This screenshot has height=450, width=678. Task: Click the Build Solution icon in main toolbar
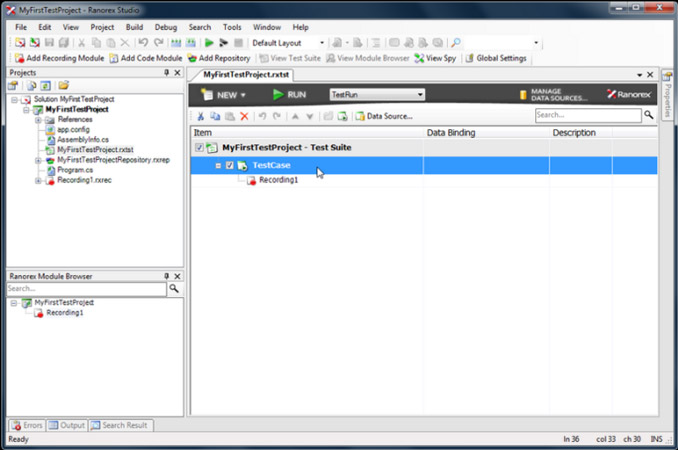click(176, 42)
